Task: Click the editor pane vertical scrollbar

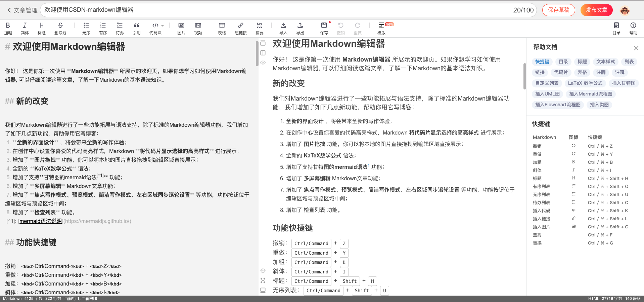Action: pos(257,54)
